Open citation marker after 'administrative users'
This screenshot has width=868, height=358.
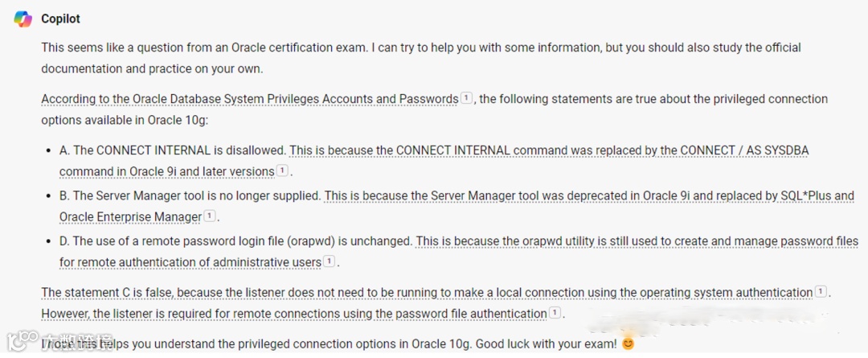[x=329, y=261]
